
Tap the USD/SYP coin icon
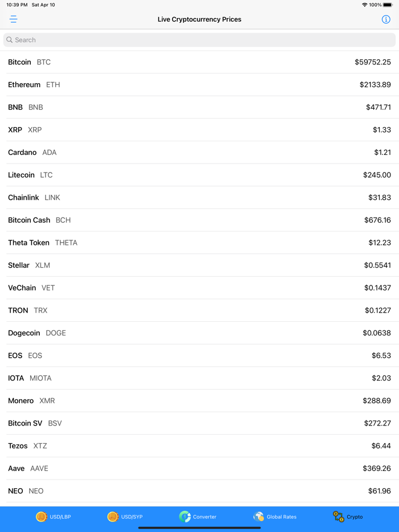[x=113, y=517]
